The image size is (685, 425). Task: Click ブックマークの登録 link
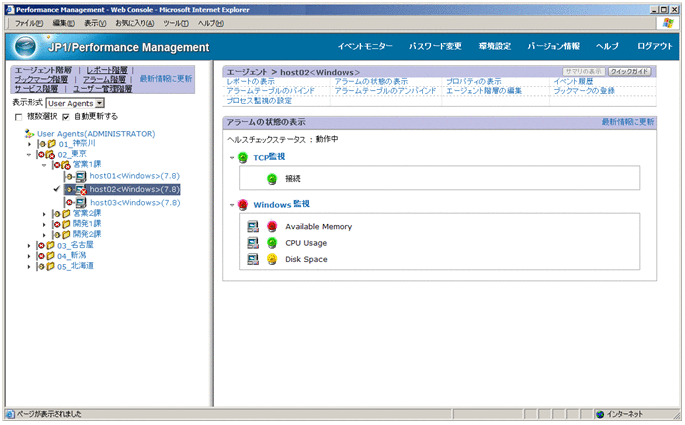[584, 91]
